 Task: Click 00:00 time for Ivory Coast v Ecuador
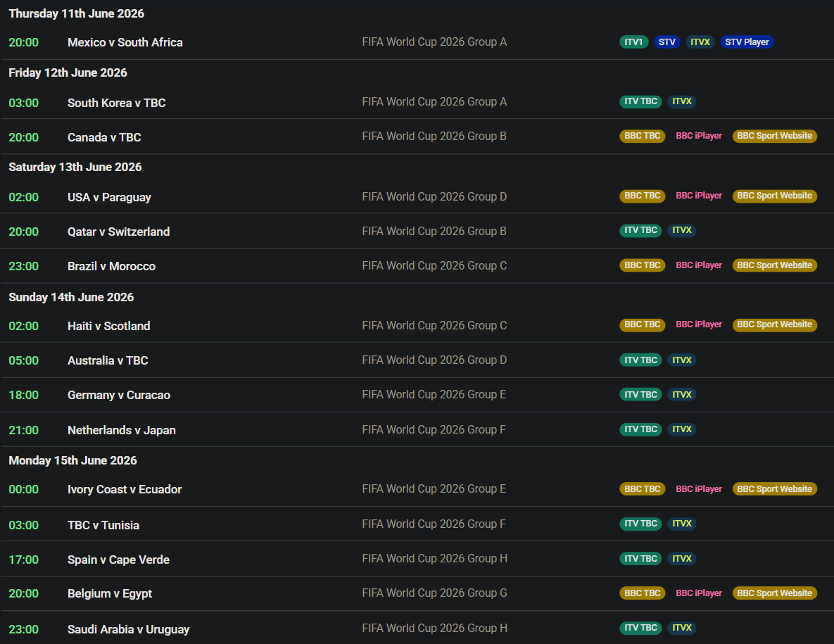tap(23, 490)
